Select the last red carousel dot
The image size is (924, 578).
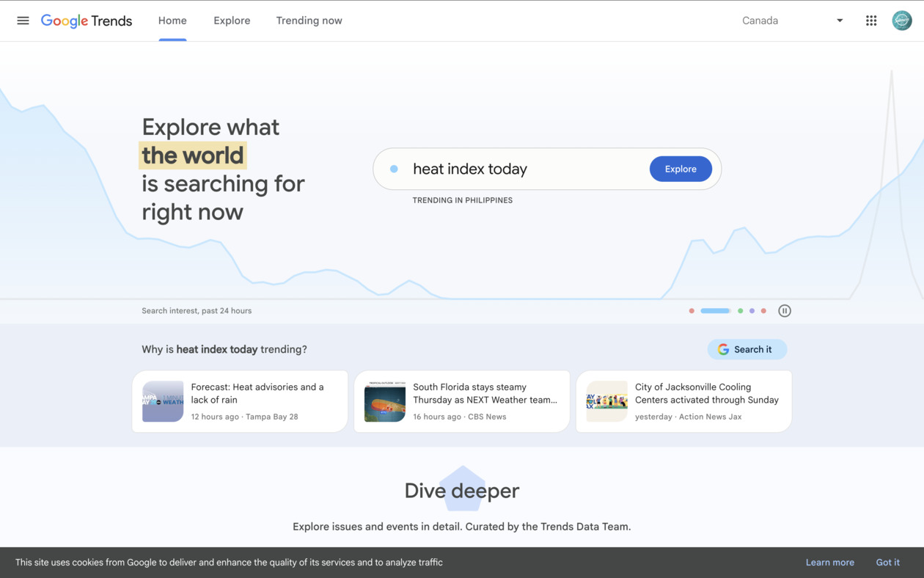point(763,311)
